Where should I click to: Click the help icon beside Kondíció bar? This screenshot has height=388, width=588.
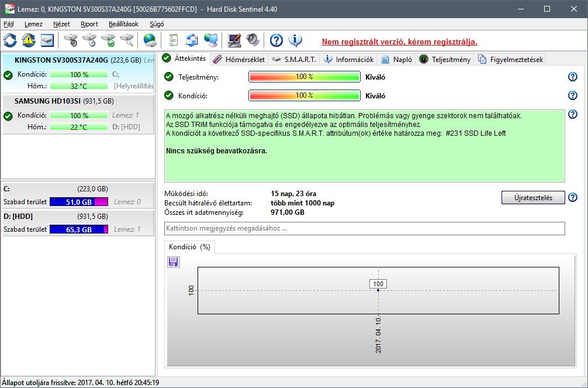click(573, 95)
